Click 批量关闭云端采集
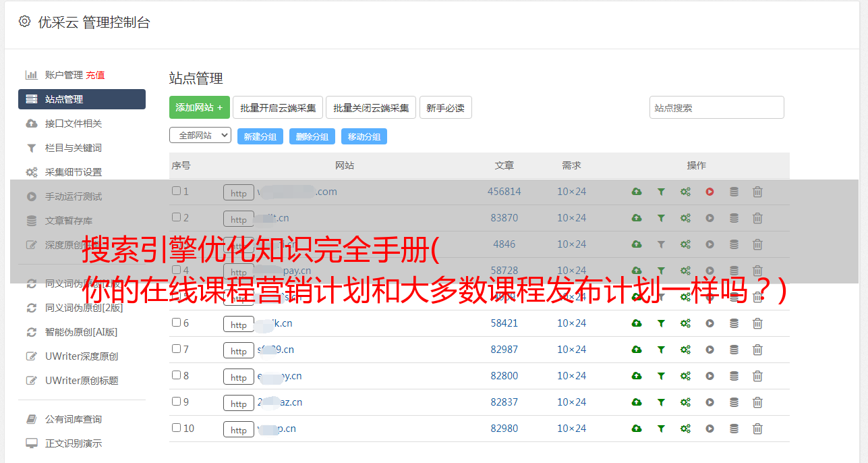This screenshot has width=868, height=463. 371,107
